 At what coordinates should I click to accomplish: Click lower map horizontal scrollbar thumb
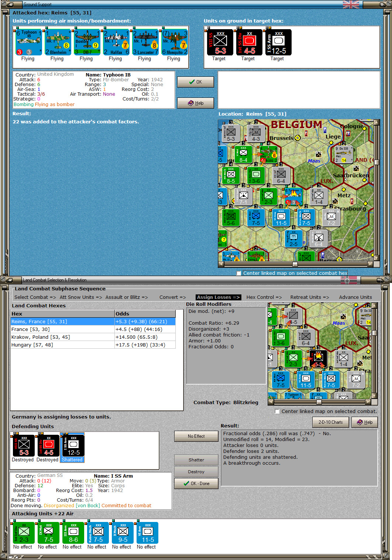319,402
